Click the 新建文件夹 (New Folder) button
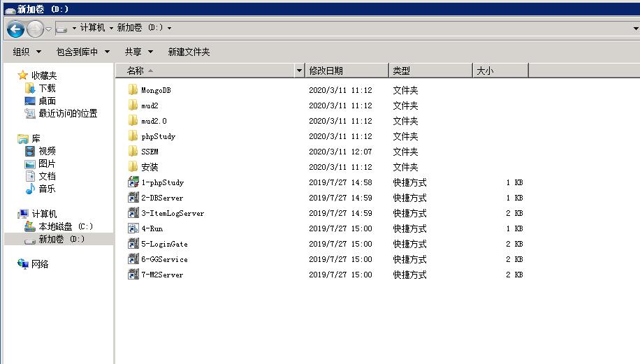This screenshot has width=640, height=364. (189, 52)
